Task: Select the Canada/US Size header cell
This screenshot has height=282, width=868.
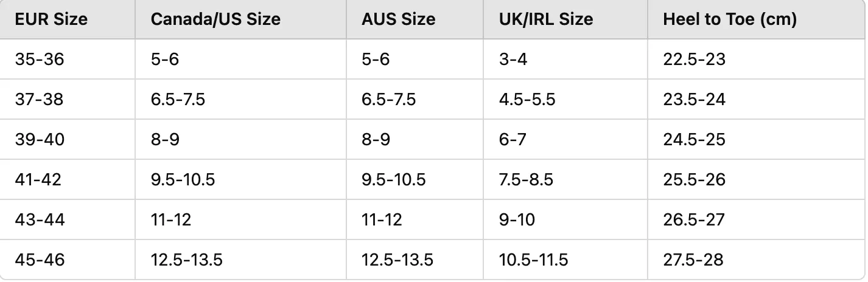Action: click(241, 19)
